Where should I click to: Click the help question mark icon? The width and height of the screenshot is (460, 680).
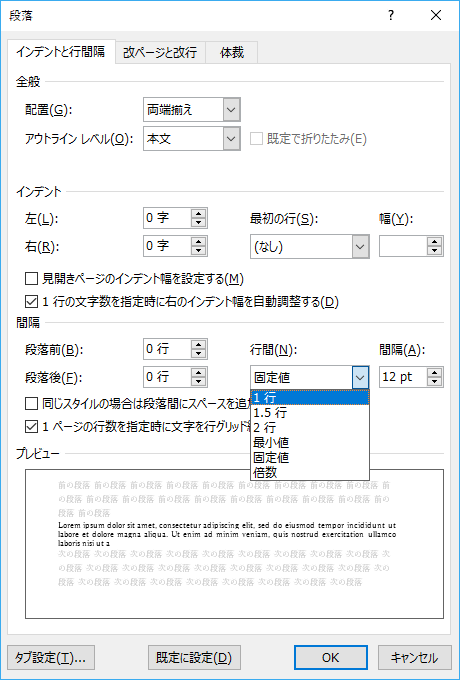pos(391,16)
